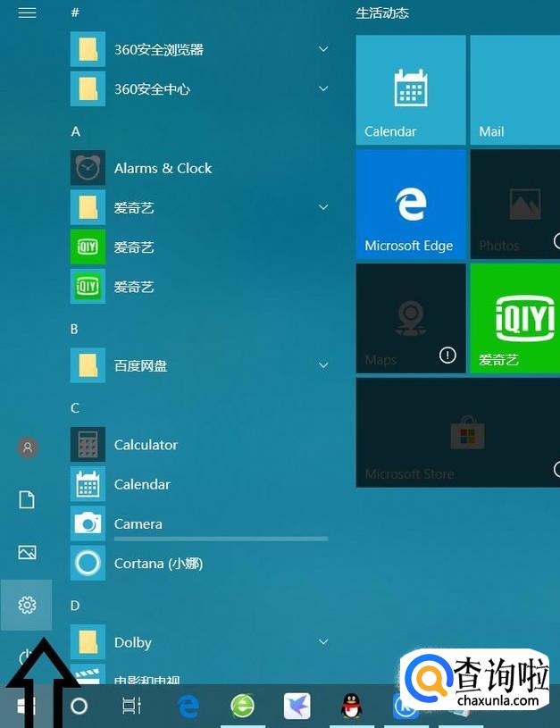560x728 pixels.
Task: Open the Settings gear icon
Action: point(27,605)
